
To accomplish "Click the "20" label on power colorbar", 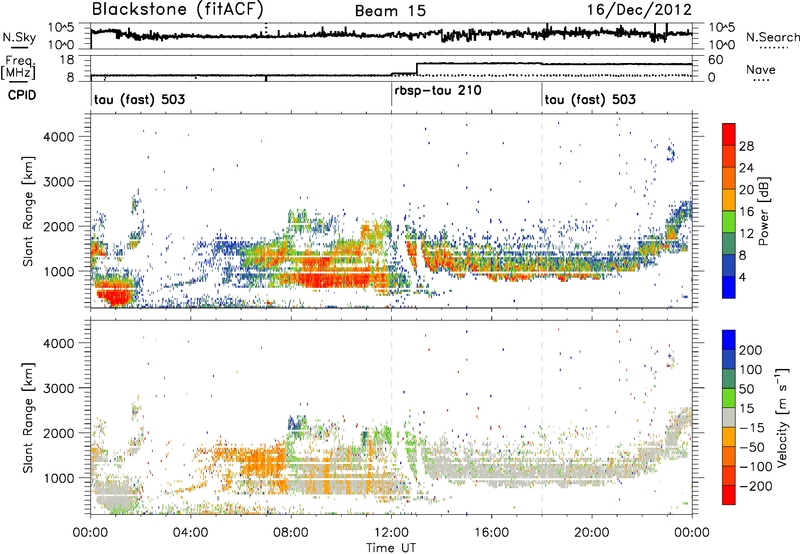I will [746, 190].
